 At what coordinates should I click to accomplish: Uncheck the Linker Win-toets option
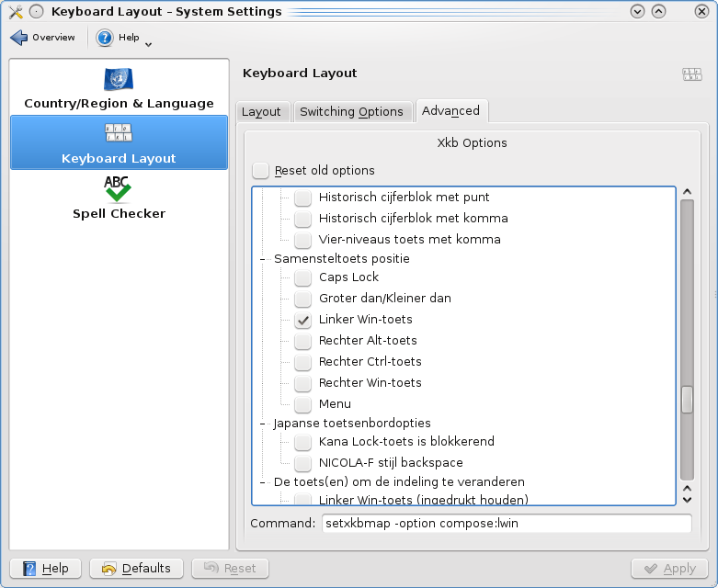pos(302,320)
